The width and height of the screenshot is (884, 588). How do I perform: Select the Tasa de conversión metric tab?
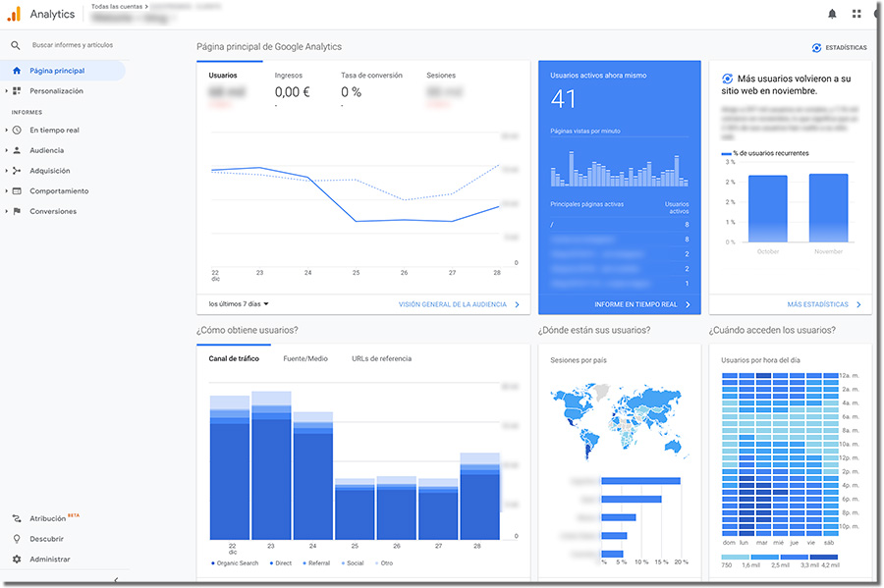click(x=371, y=89)
